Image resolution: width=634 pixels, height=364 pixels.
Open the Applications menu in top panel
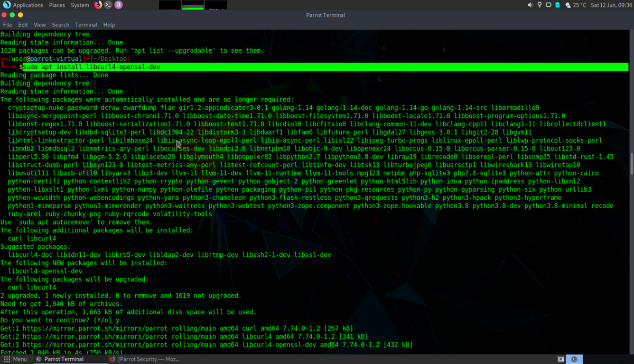23,5
